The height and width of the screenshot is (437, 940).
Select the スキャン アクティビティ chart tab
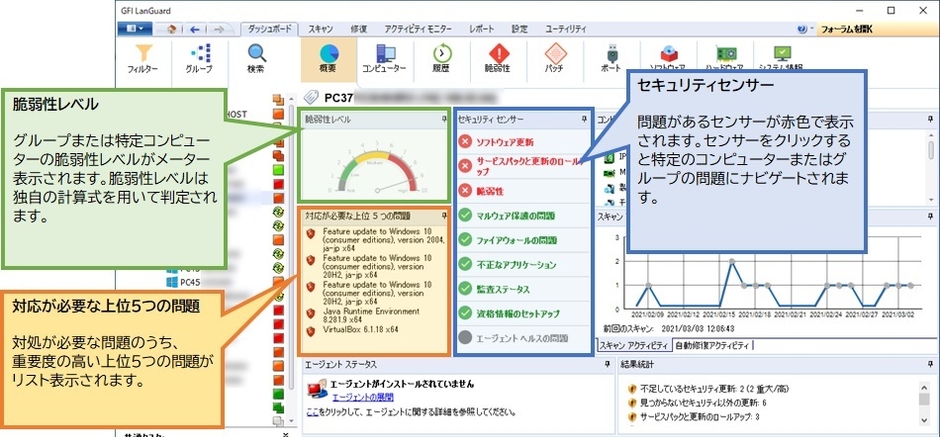pyautogui.click(x=634, y=345)
